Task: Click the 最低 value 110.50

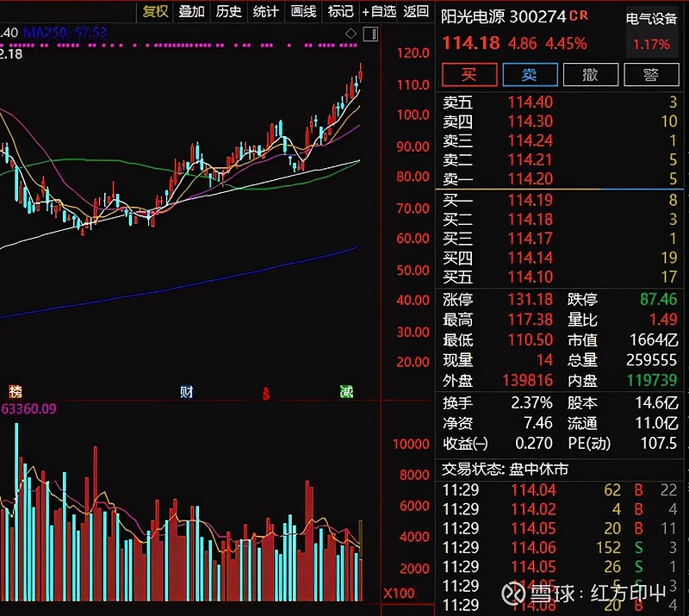Action: pos(531,340)
